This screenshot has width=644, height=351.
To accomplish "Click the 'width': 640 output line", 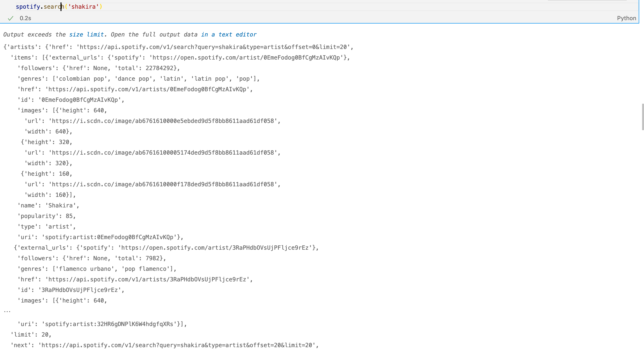I will click(x=48, y=132).
